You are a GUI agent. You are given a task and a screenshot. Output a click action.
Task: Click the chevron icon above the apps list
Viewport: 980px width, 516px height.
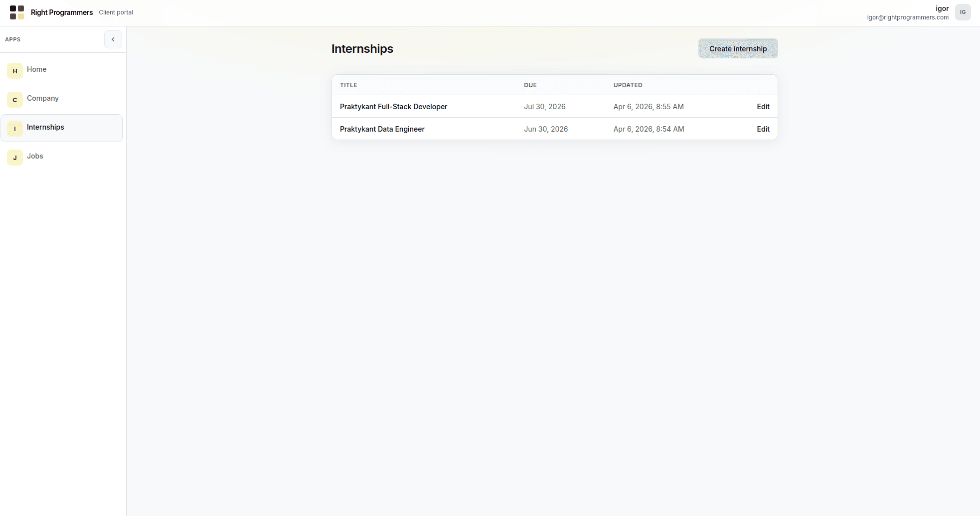pyautogui.click(x=113, y=39)
